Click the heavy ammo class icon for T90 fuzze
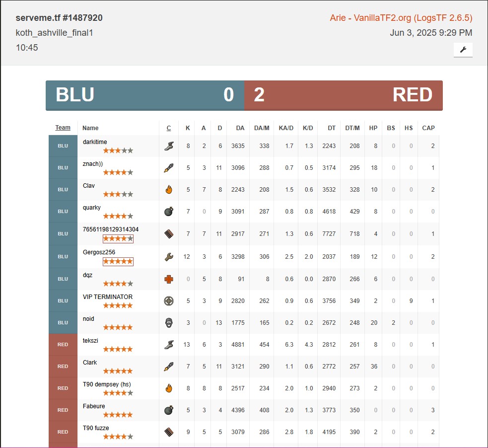This screenshot has width=488, height=448. pos(169,432)
